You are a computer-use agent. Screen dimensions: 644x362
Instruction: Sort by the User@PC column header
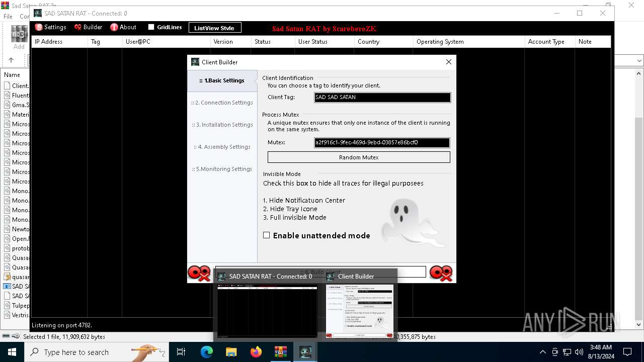166,42
